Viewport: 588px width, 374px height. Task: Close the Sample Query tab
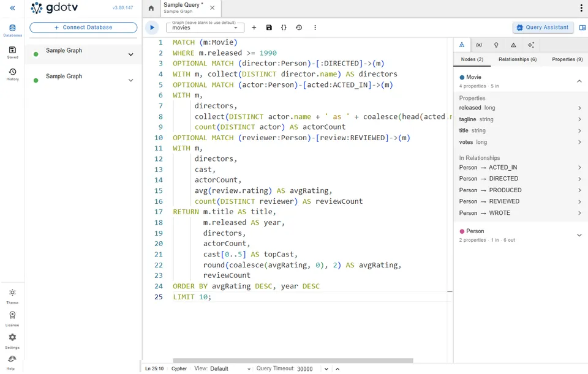(213, 8)
